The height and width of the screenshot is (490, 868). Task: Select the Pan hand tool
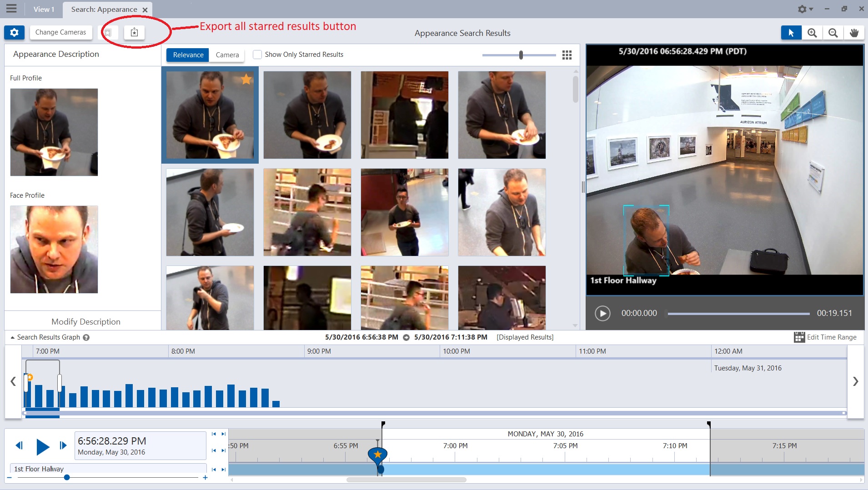854,33
